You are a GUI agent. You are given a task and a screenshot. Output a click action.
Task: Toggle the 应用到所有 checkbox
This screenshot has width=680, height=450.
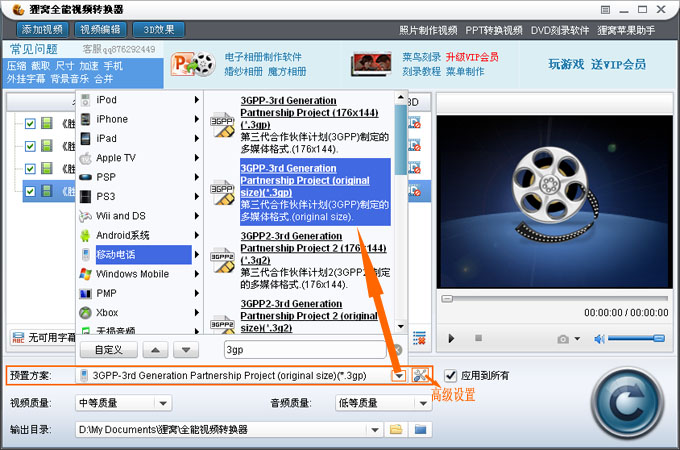(x=451, y=375)
